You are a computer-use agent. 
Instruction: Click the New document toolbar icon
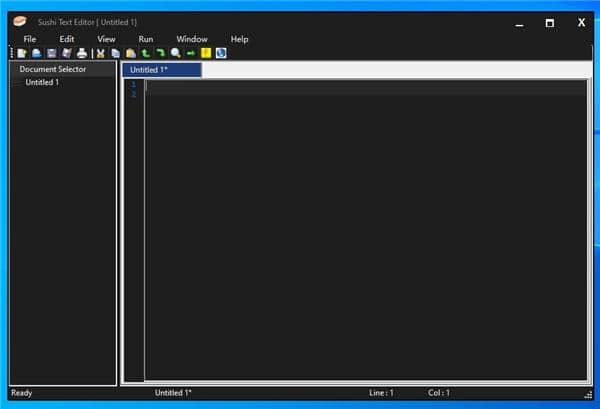pos(22,53)
